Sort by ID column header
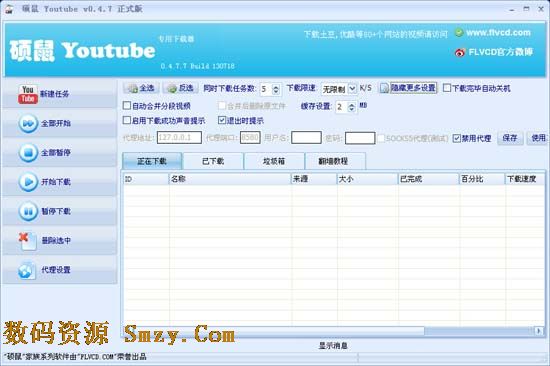 pyautogui.click(x=146, y=179)
